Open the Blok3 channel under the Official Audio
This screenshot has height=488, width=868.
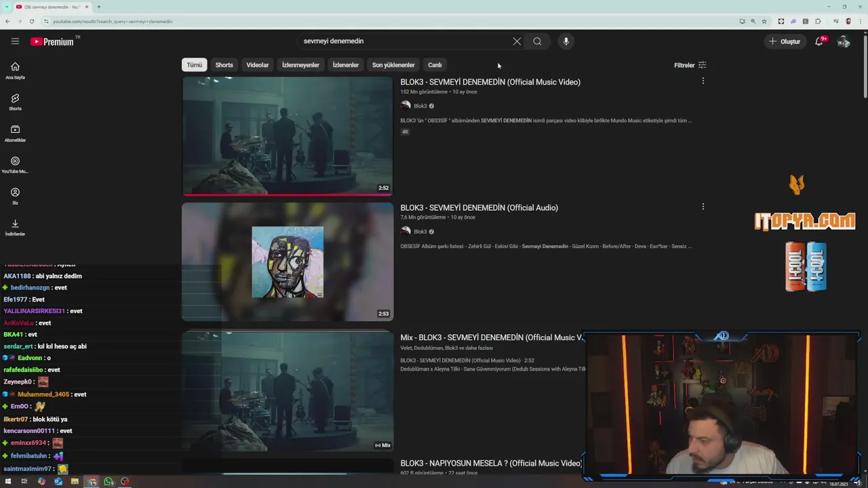[x=420, y=232]
